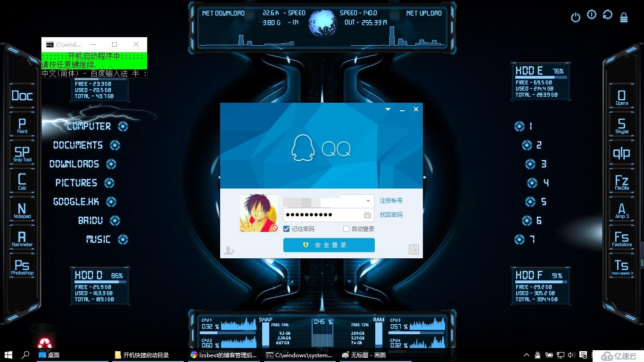The height and width of the screenshot is (362, 644).
Task: Show hidden tray icons chevron
Action: tap(527, 355)
